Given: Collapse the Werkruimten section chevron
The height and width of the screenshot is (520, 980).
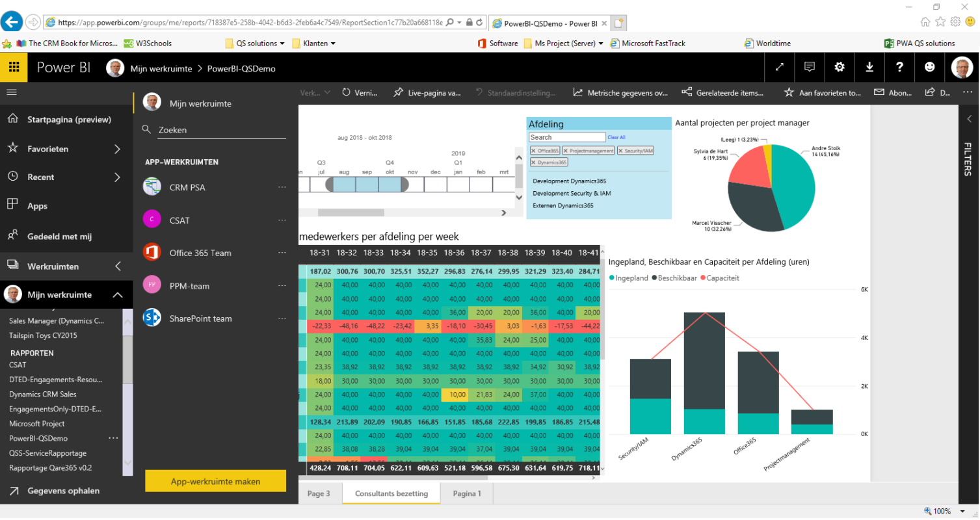Looking at the screenshot, I should (x=118, y=266).
